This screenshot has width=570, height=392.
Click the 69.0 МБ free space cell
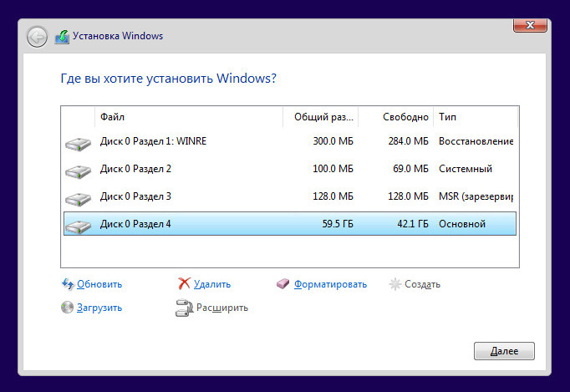[410, 169]
